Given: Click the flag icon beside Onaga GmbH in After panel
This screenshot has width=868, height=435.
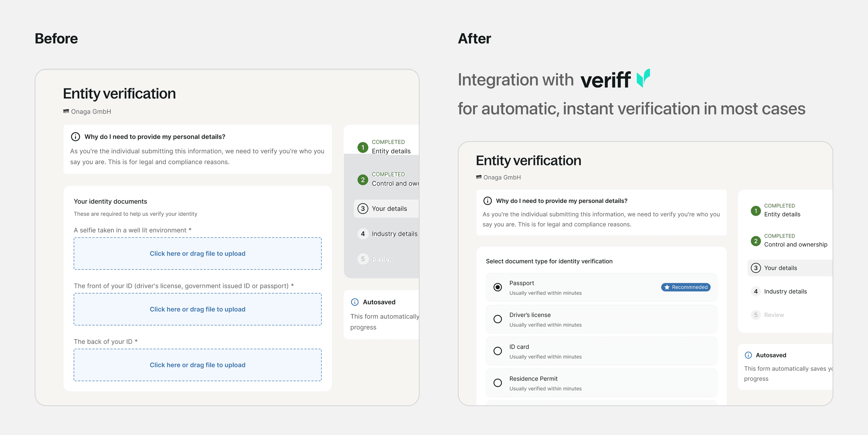Looking at the screenshot, I should pyautogui.click(x=478, y=177).
